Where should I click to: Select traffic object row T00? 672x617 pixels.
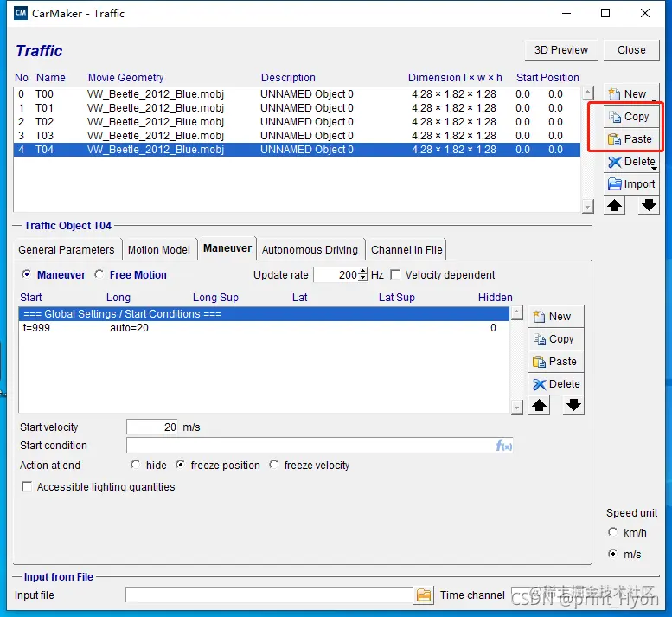point(297,94)
